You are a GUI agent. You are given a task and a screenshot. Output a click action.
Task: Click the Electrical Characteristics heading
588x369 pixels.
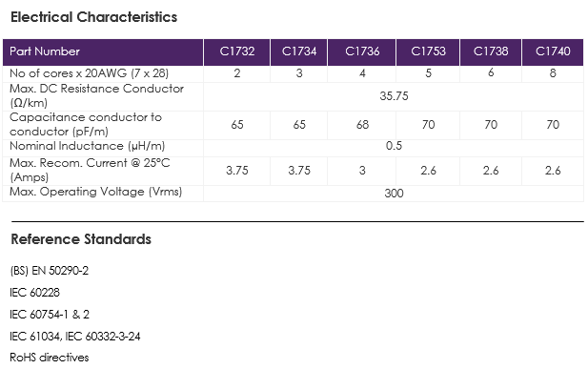93,17
